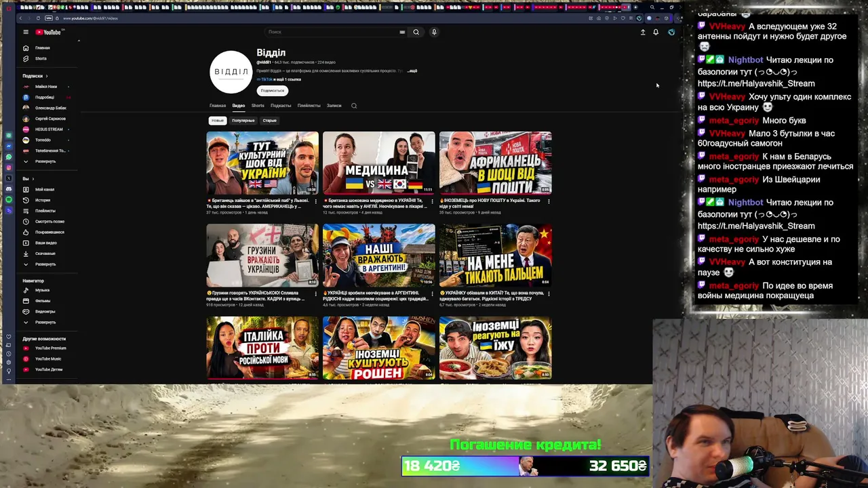Open Фильмы in Навигатор section
Screen dimensions: 868x488
click(43, 301)
